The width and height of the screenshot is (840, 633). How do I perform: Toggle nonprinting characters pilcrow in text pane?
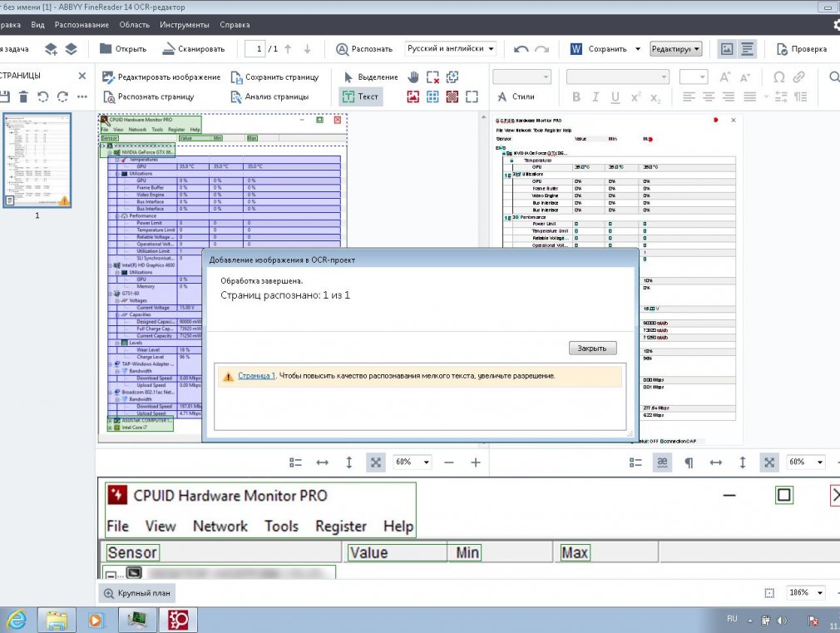689,462
